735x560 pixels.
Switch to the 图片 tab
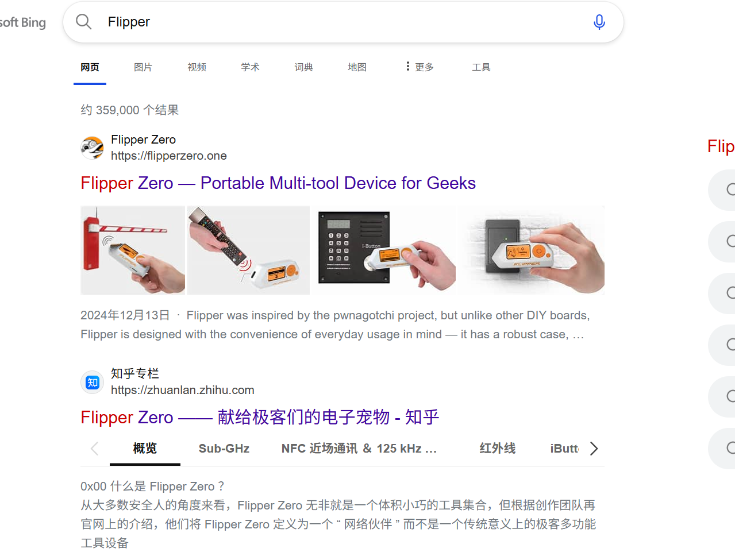[143, 67]
